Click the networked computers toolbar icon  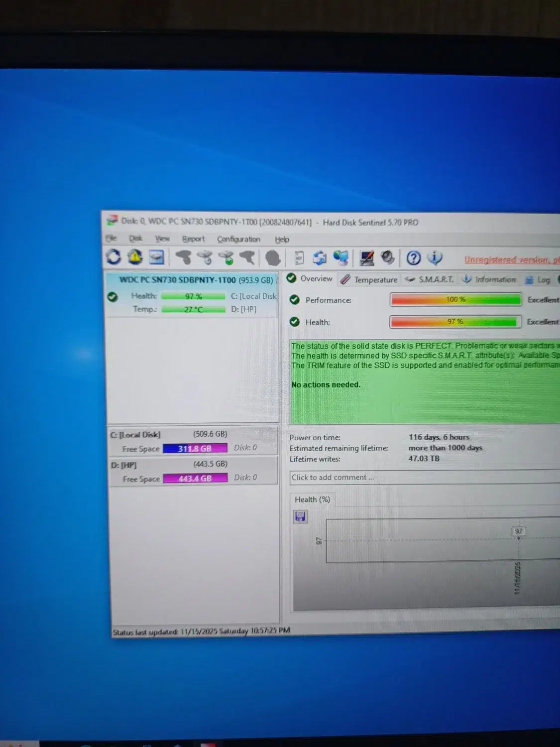341,258
